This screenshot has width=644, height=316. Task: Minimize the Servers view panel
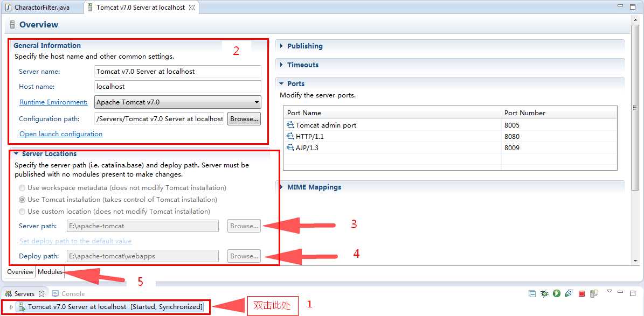(621, 292)
